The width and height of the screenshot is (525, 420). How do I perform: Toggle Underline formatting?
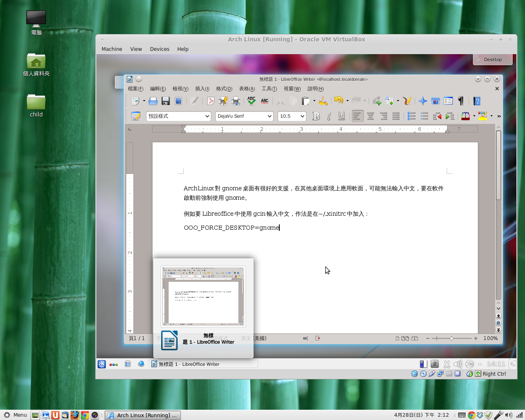tap(342, 116)
